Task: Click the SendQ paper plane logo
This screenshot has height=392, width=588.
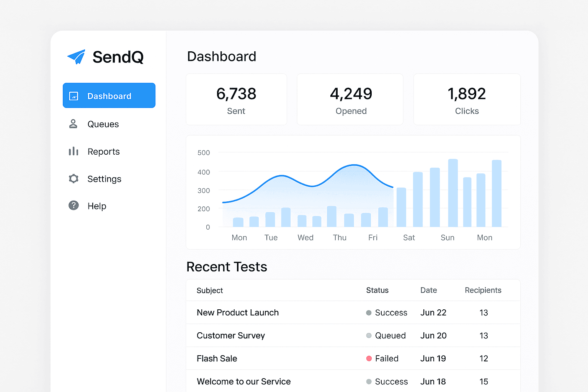Action: [77, 57]
